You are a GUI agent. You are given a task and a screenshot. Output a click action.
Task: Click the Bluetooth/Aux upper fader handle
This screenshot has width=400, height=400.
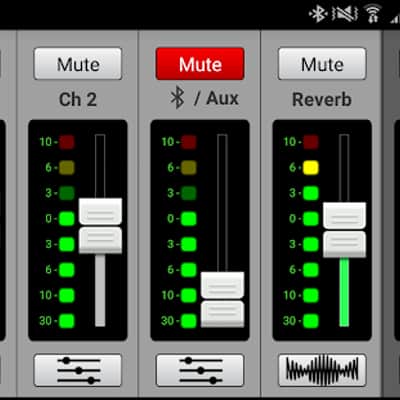click(x=222, y=285)
